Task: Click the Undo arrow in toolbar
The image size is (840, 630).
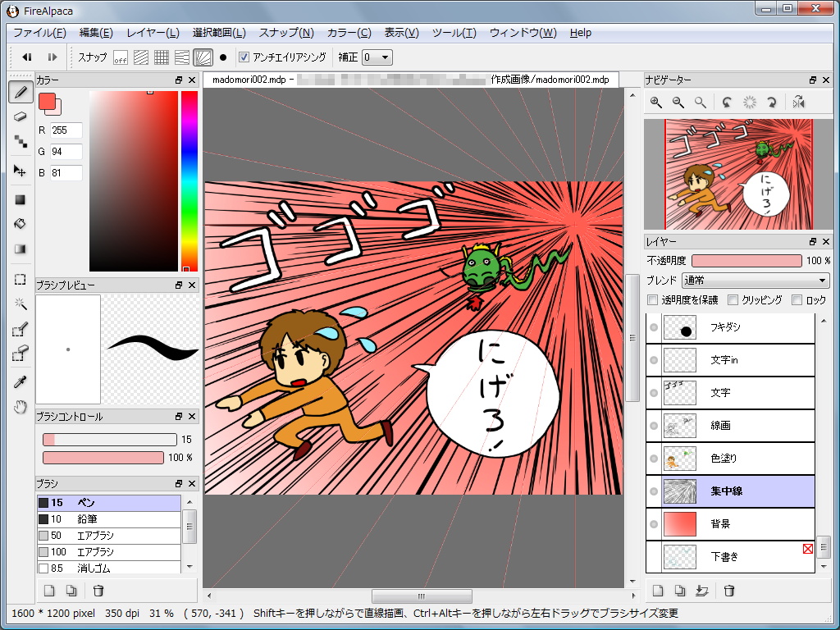Action: point(27,57)
